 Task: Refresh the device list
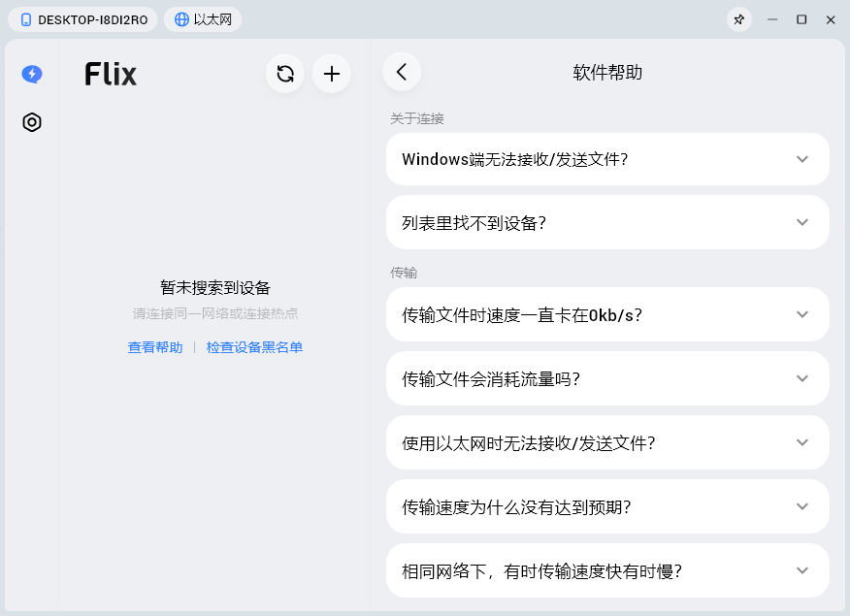[285, 74]
